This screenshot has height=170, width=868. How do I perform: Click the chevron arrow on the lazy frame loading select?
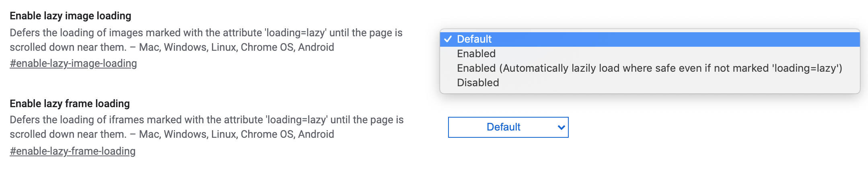[561, 127]
